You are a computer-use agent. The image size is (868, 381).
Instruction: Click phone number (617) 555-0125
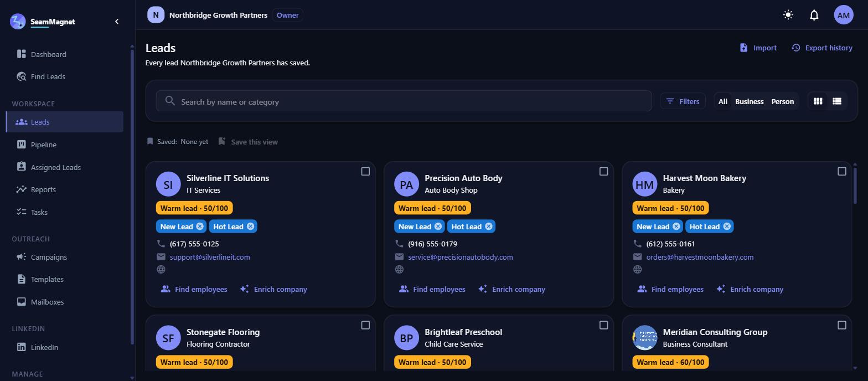pyautogui.click(x=194, y=244)
